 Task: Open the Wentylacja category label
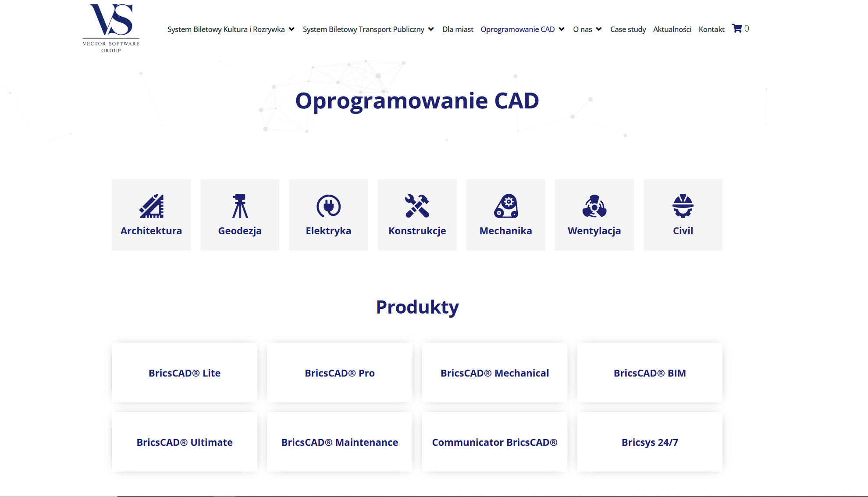pos(594,231)
